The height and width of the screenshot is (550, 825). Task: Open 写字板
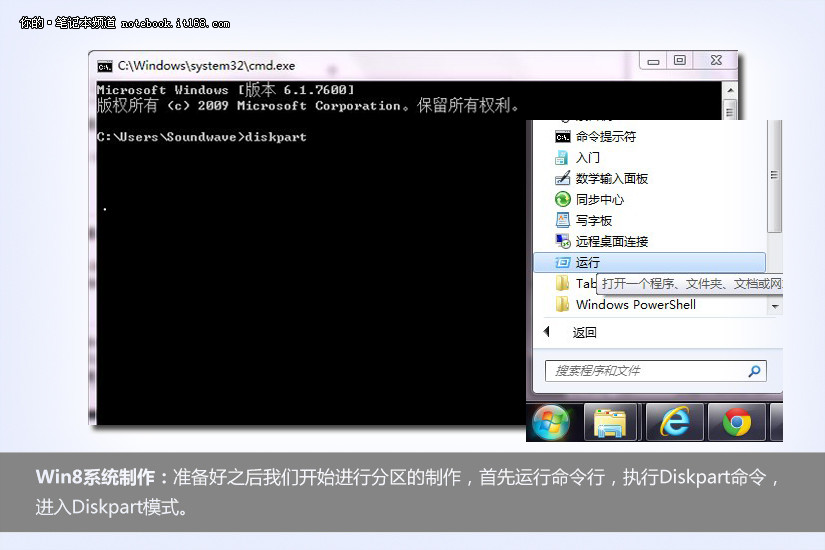pyautogui.click(x=650, y=221)
